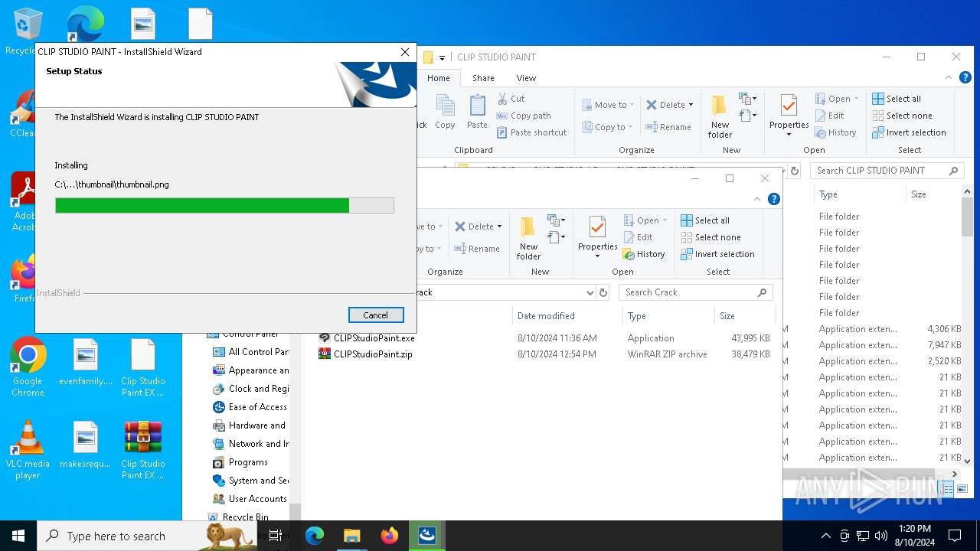Image resolution: width=980 pixels, height=551 pixels.
Task: Open the Properties dropdown arrow in back window
Action: [x=789, y=135]
